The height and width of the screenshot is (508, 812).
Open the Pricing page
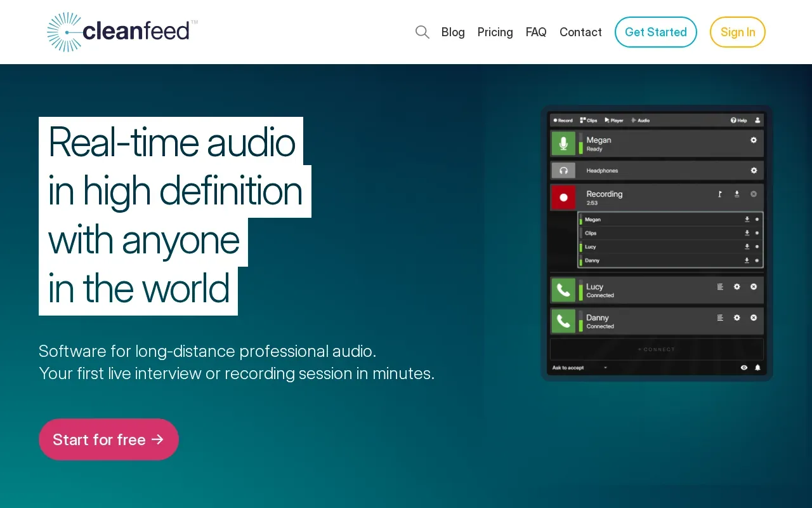495,32
